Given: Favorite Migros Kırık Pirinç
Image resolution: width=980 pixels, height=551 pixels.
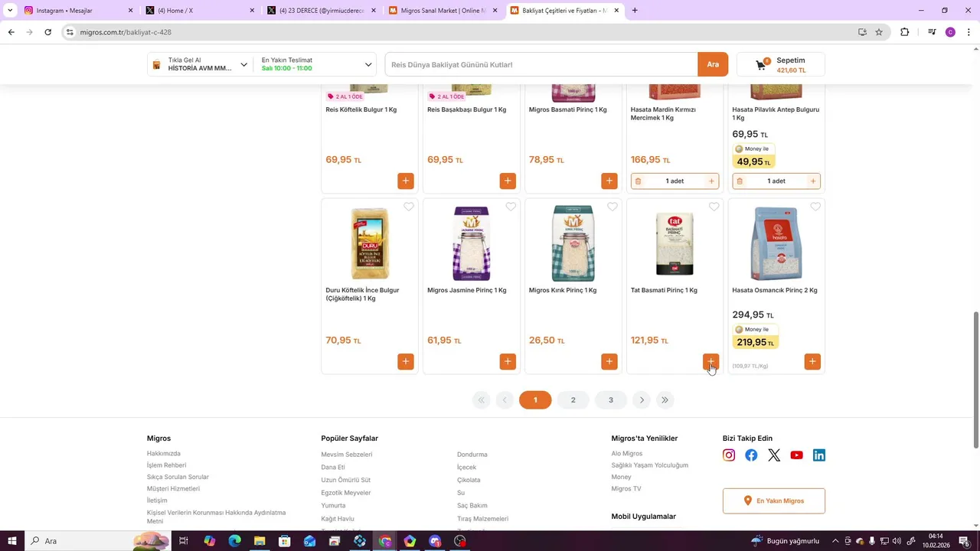Looking at the screenshot, I should (x=612, y=207).
